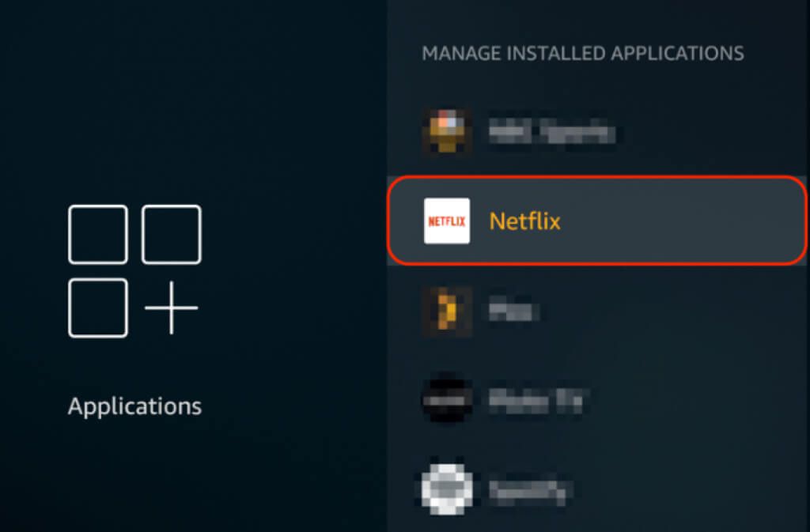This screenshot has width=810, height=532.
Task: Open the pixelated black round app icon
Action: pyautogui.click(x=447, y=401)
